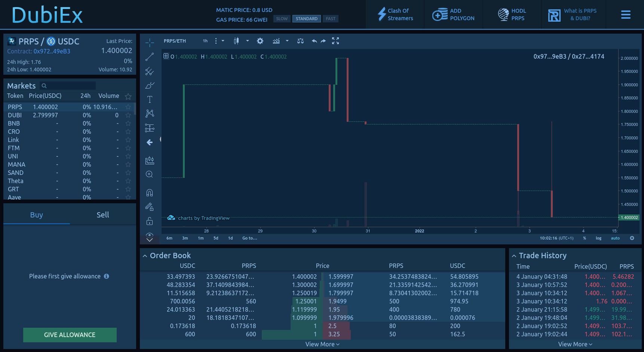Set chart range to 5d

(x=216, y=238)
